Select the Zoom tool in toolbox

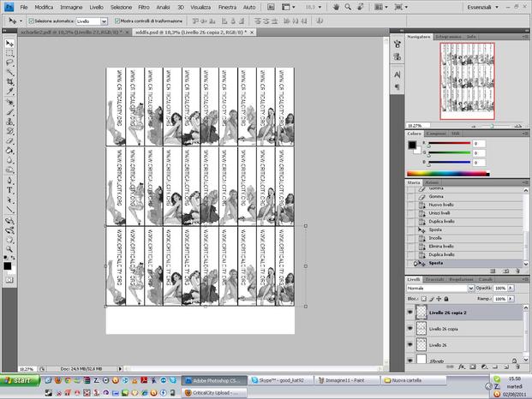coord(9,250)
